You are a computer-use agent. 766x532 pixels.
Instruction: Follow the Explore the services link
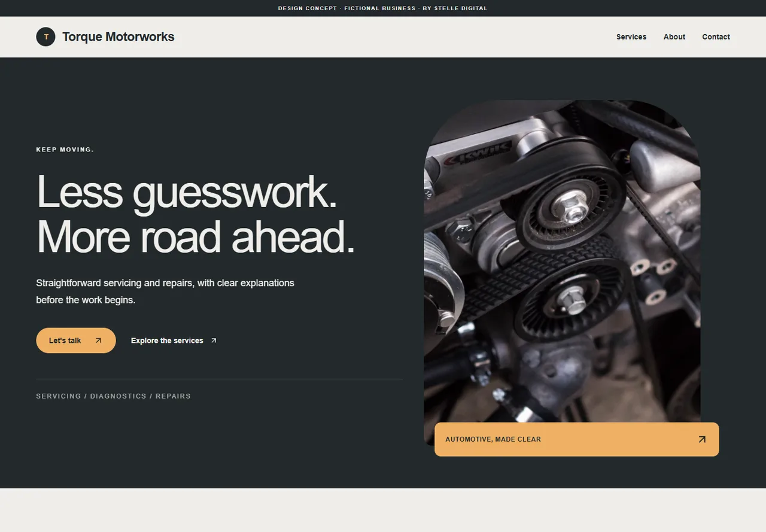pos(174,341)
